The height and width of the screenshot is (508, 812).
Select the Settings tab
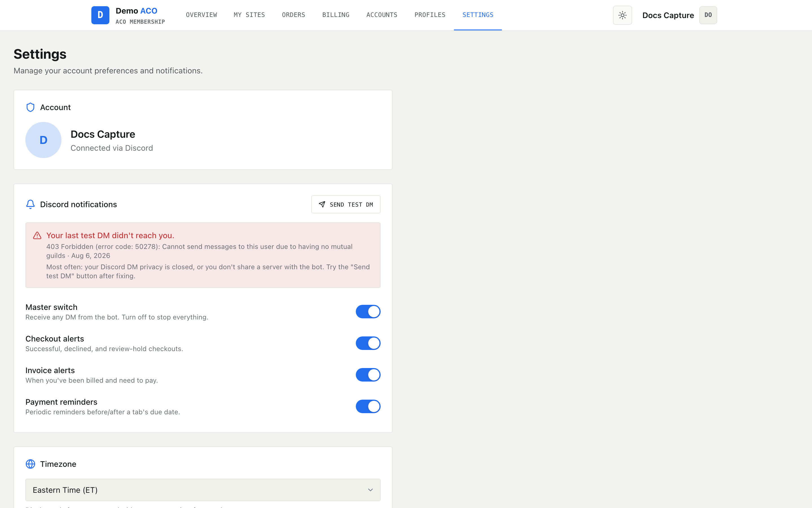pyautogui.click(x=478, y=15)
